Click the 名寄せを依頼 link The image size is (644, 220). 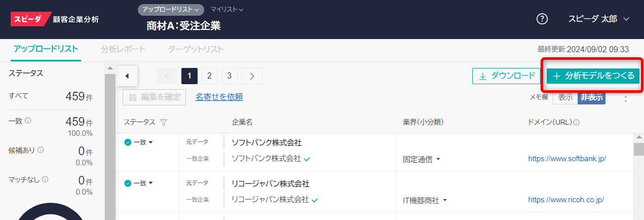pyautogui.click(x=219, y=97)
